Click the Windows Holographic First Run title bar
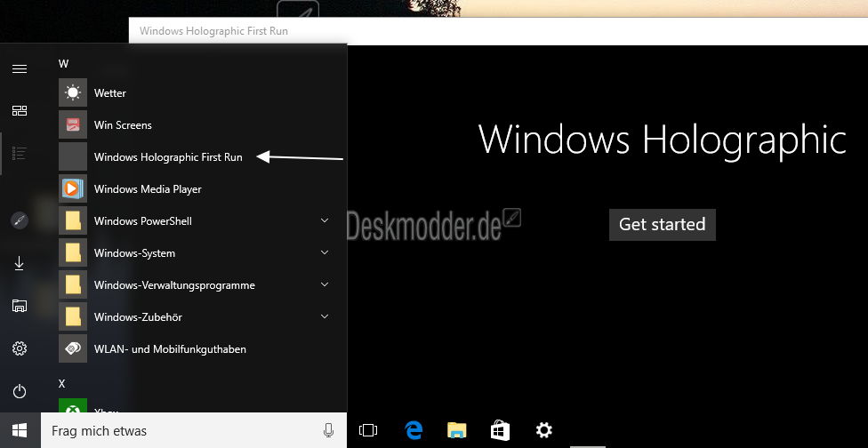 tap(498, 31)
